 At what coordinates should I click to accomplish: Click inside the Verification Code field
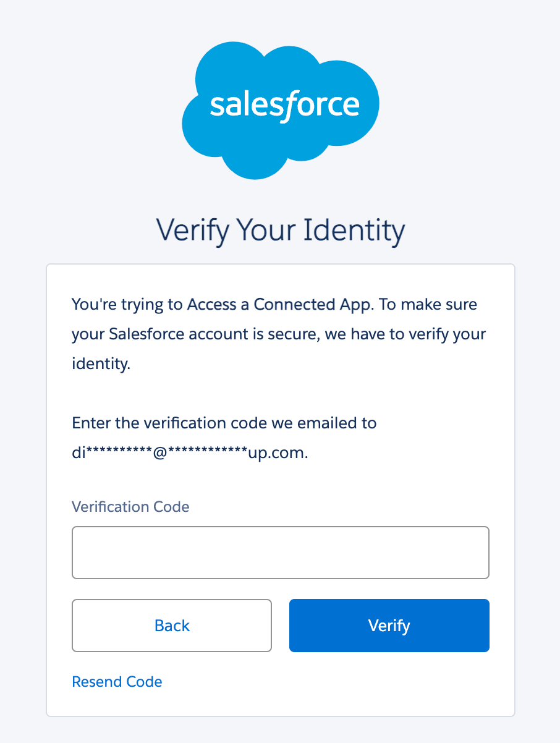[280, 552]
